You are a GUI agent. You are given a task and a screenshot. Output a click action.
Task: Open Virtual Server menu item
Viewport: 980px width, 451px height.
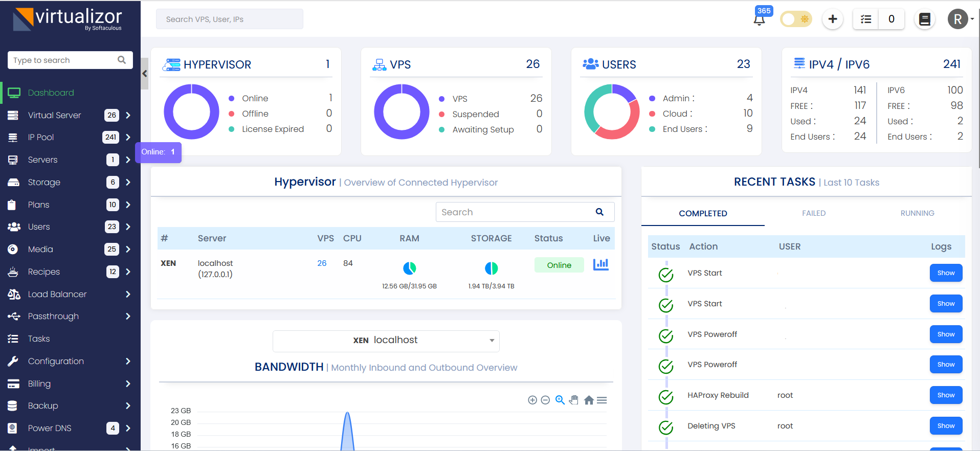coord(54,115)
